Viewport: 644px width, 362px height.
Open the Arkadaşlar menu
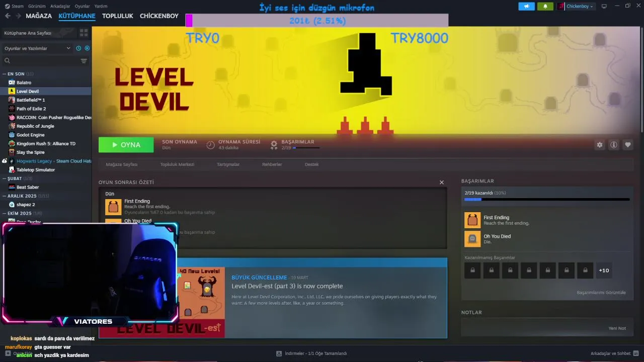[x=60, y=6]
